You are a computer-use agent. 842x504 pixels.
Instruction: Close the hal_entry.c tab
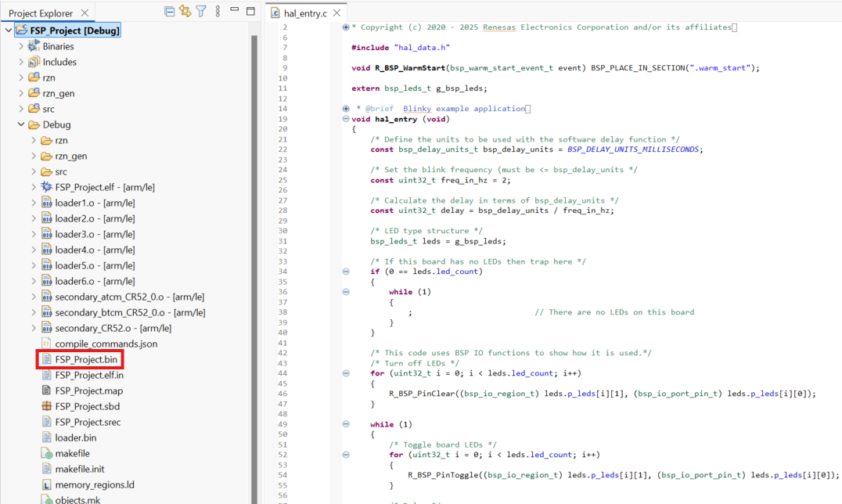click(335, 12)
